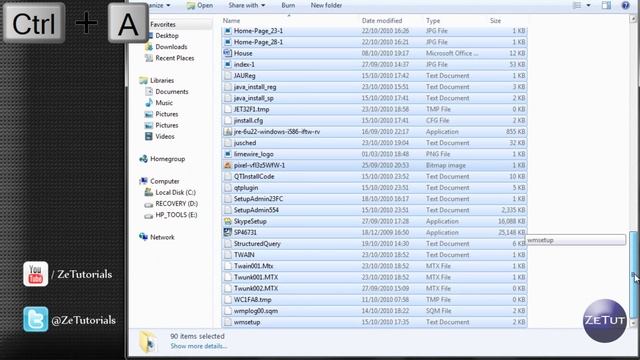Click the Home-Page_28-1 file name
The width and height of the screenshot is (640, 360).
pos(258,42)
